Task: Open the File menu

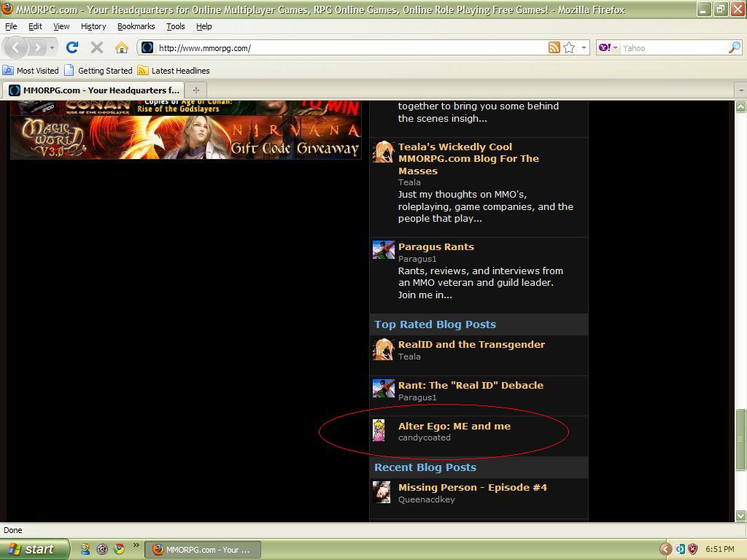Action: coord(11,26)
